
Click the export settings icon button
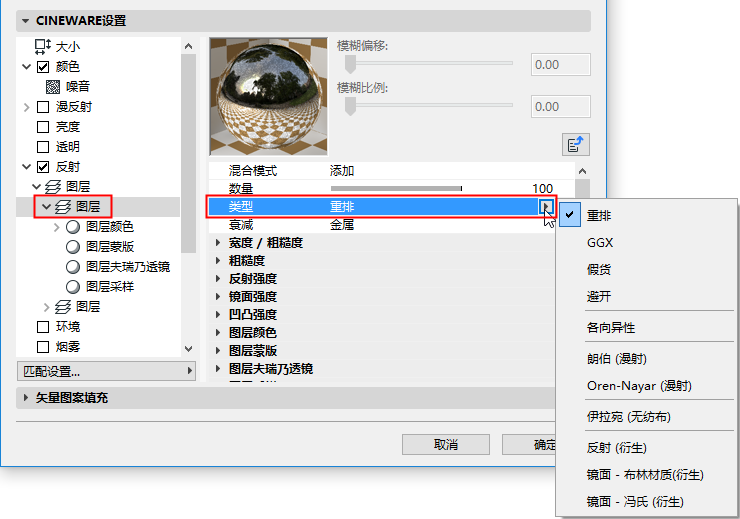coord(576,144)
